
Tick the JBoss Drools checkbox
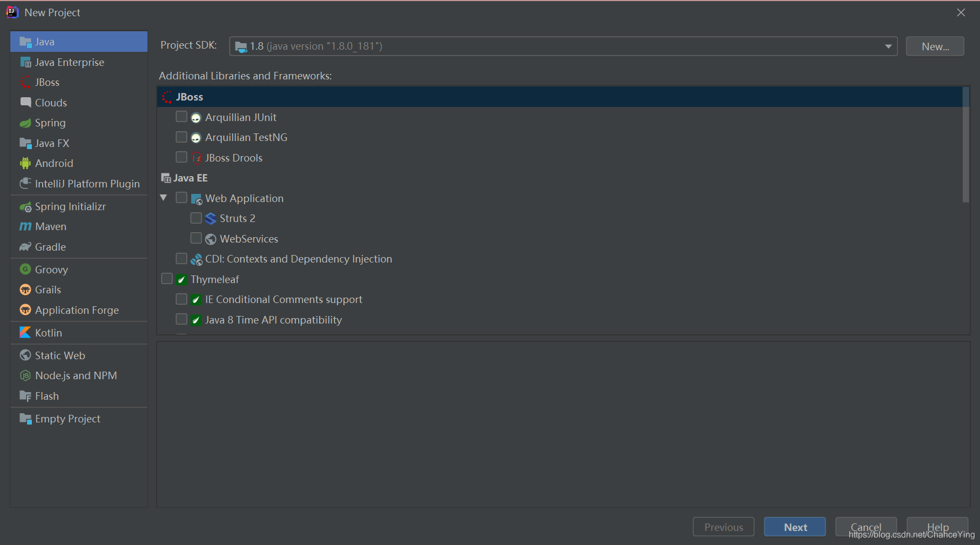tap(182, 157)
